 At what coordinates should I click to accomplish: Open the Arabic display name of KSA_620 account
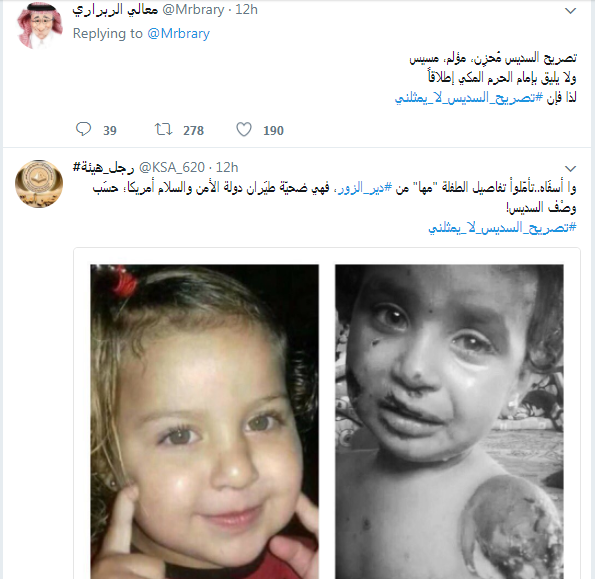coord(103,167)
